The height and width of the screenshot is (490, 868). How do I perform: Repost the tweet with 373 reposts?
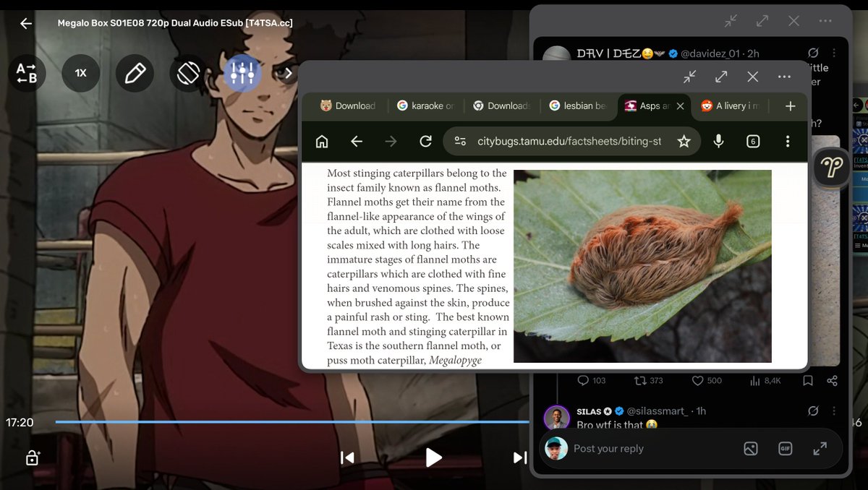[647, 380]
